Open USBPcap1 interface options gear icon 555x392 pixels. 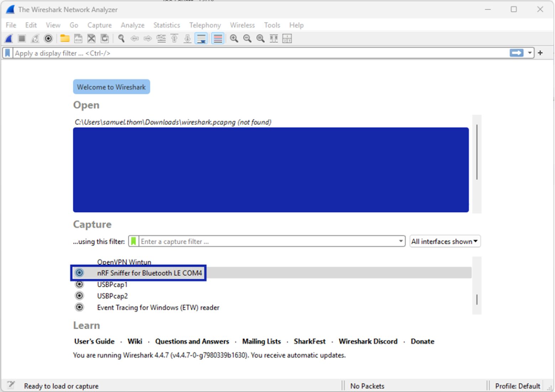[x=79, y=284]
